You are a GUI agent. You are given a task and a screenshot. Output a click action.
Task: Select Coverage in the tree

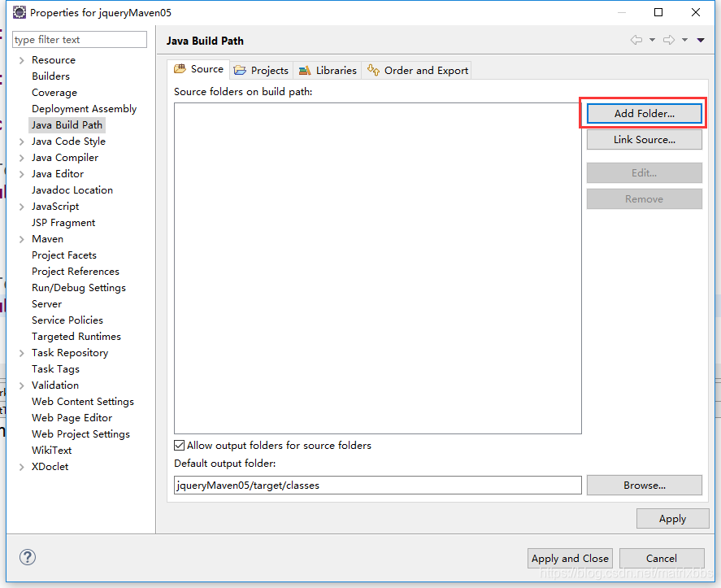click(54, 93)
